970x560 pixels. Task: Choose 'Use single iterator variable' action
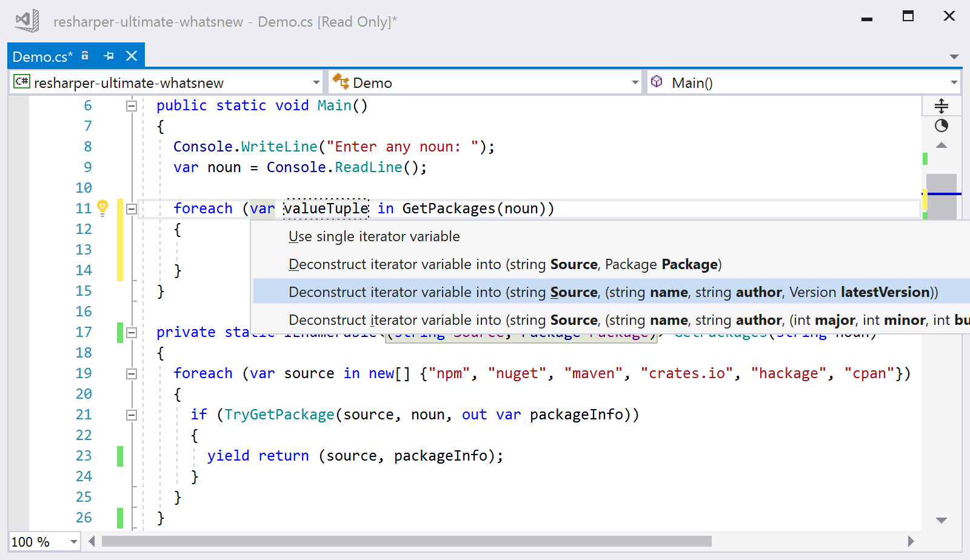pyautogui.click(x=611, y=236)
